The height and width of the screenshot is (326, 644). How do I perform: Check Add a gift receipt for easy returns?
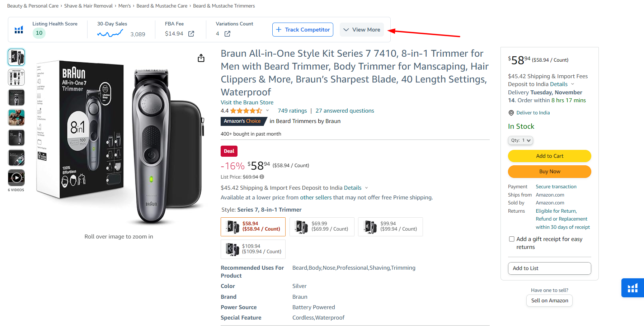(x=512, y=239)
